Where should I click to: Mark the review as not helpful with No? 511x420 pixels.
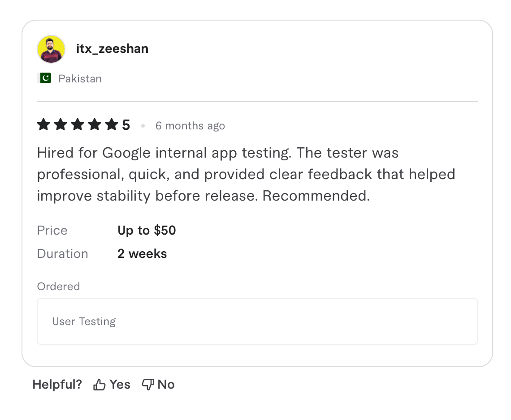click(166, 384)
